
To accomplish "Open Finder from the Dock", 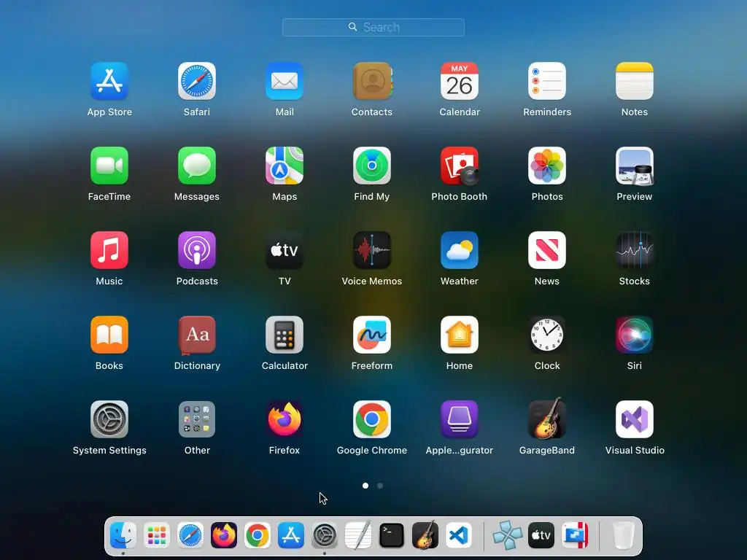I will pos(123,535).
